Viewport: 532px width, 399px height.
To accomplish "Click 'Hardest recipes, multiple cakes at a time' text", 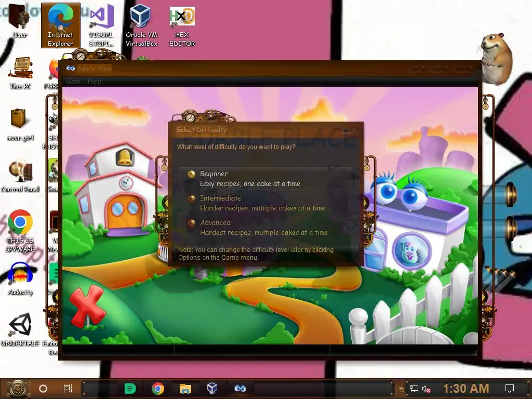I will coord(264,233).
